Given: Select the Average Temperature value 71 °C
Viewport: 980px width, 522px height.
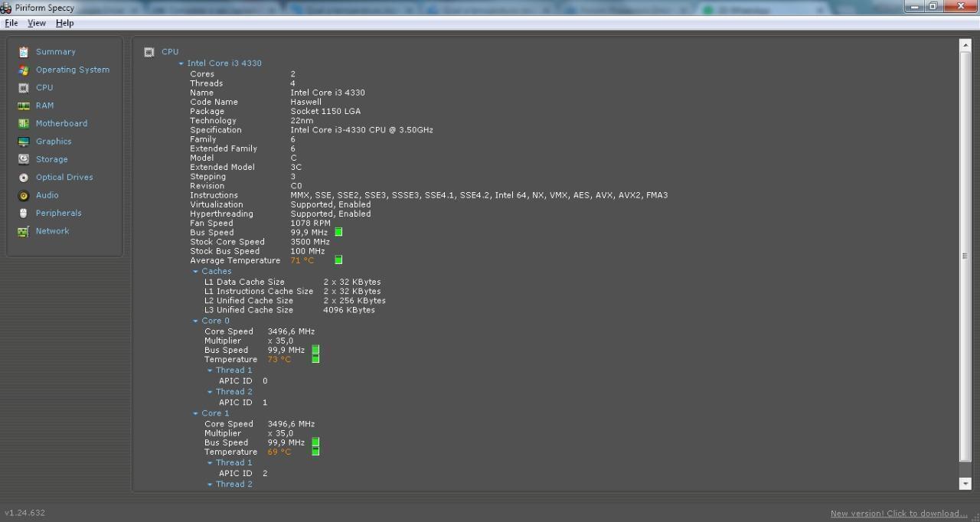Looking at the screenshot, I should [302, 260].
